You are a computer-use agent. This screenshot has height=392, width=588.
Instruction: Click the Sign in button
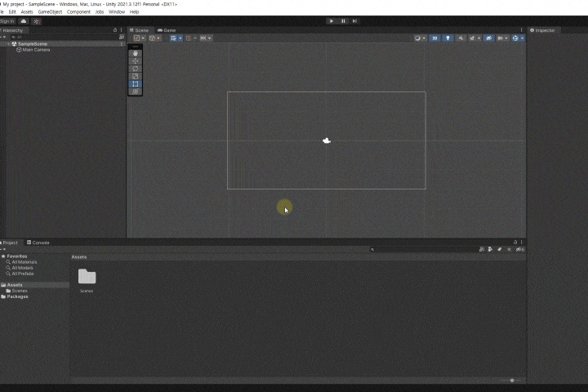coord(7,21)
